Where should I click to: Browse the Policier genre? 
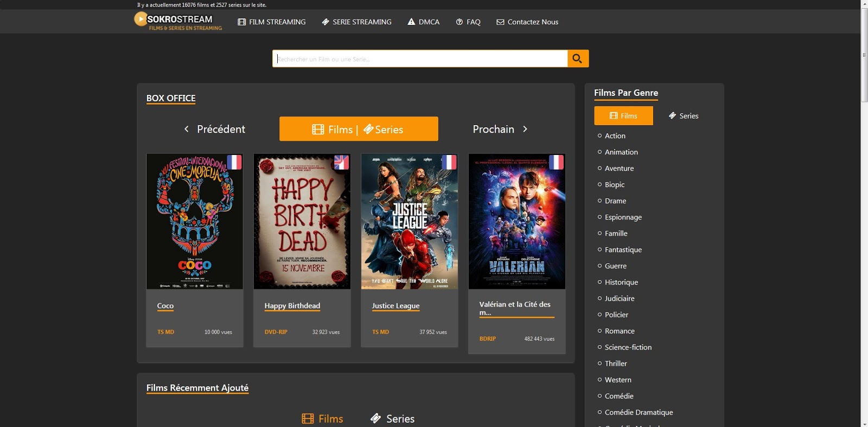pos(616,314)
